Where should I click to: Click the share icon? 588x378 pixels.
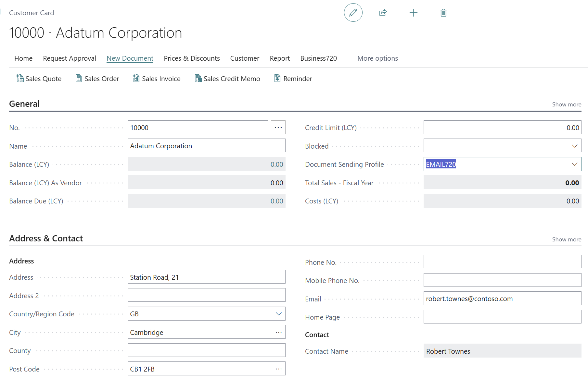pyautogui.click(x=383, y=13)
